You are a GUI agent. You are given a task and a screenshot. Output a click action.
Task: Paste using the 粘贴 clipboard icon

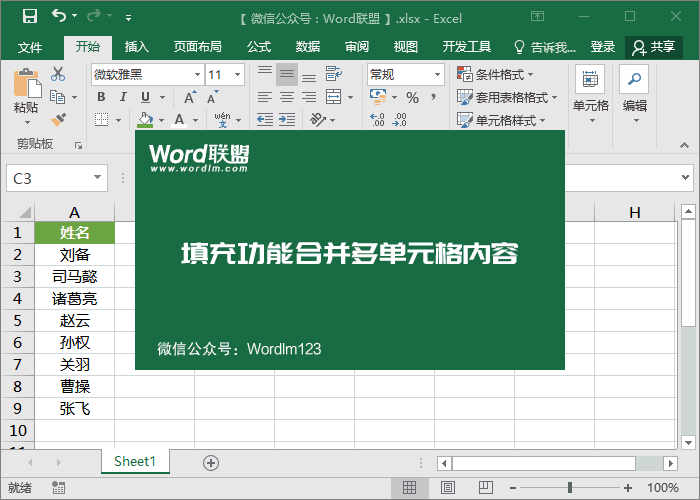point(27,83)
